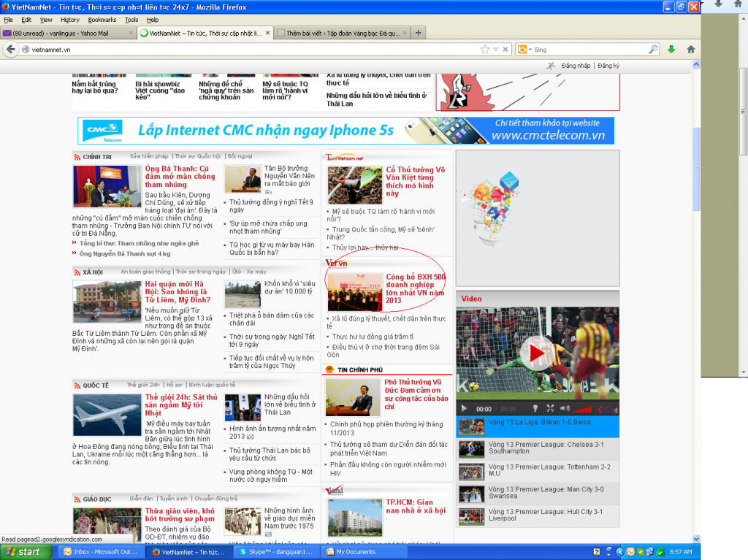Adjust the red video volume slider
This screenshot has height=560, width=748.
582,410
